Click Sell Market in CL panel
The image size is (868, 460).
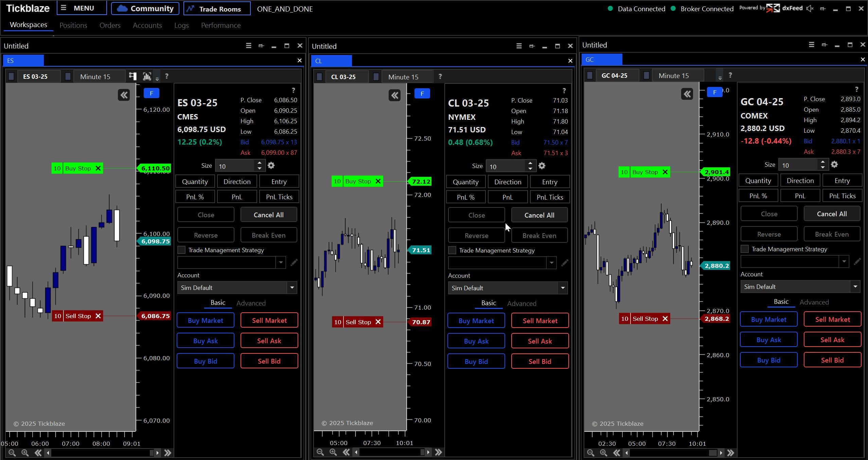click(x=540, y=321)
